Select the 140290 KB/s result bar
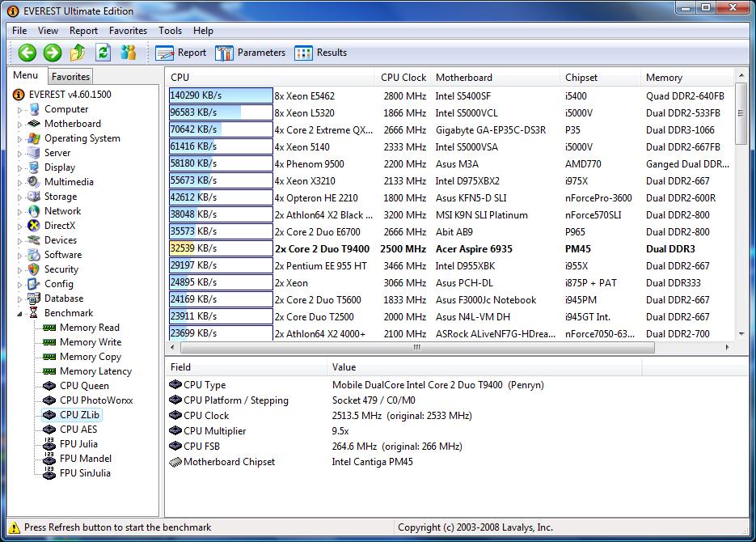 point(221,95)
